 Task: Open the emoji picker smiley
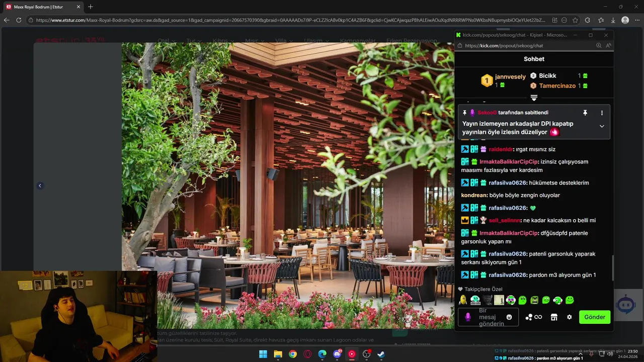click(509, 317)
